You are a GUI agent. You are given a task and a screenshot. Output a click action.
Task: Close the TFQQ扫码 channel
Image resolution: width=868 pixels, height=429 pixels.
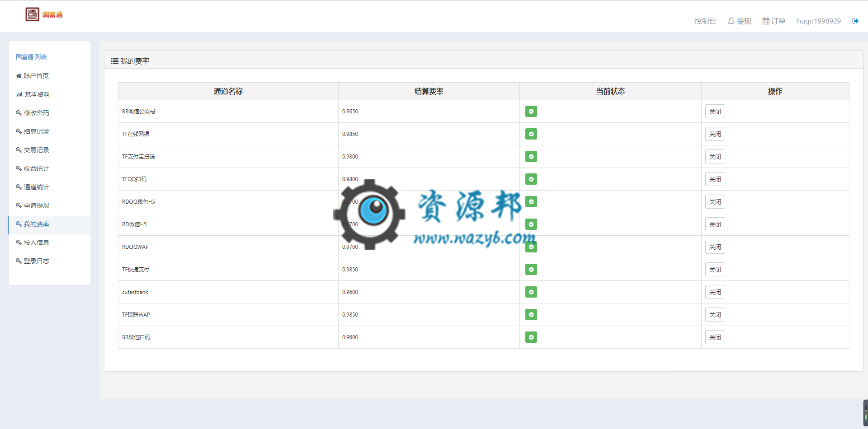715,179
